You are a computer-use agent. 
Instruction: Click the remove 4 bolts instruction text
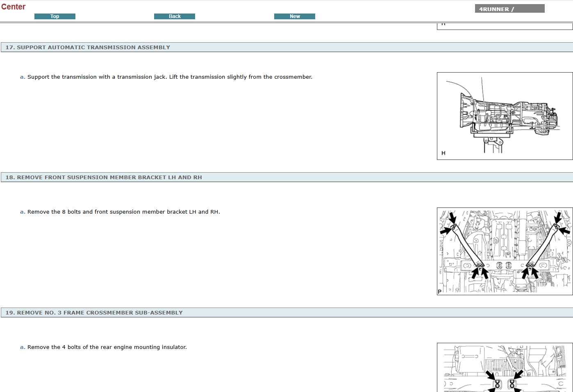point(107,347)
